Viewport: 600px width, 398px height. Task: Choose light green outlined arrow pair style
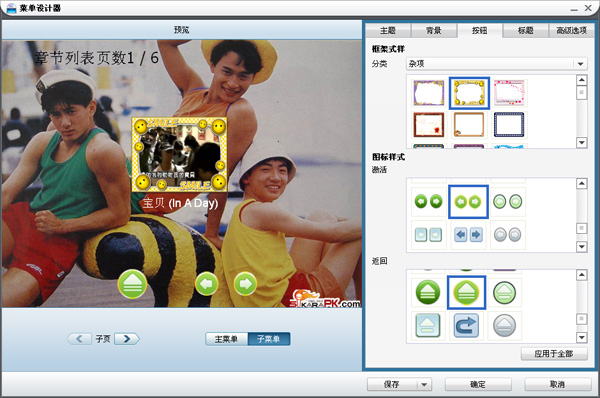pos(507,201)
